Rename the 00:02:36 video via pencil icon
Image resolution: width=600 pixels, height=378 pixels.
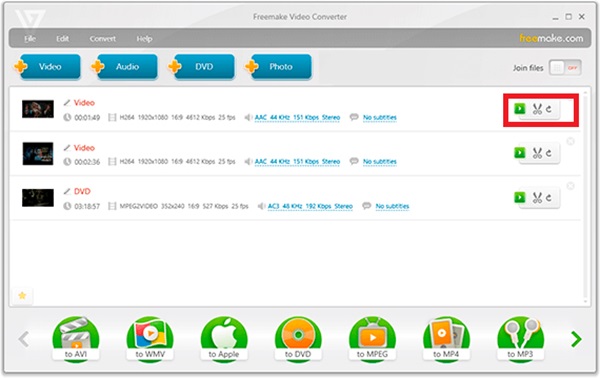[x=67, y=148]
